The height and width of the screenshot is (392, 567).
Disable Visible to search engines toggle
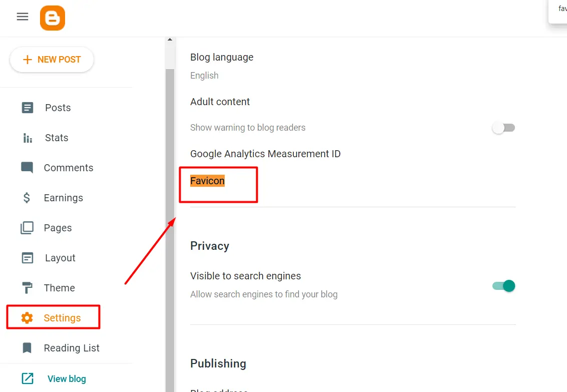click(503, 286)
